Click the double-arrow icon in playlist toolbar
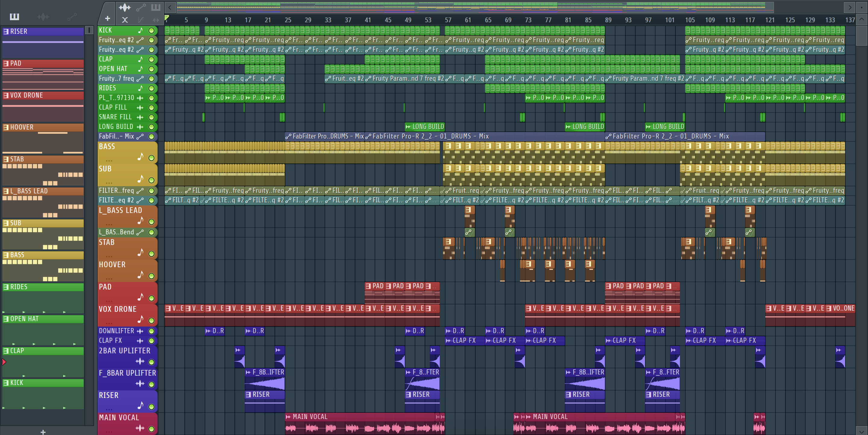 coord(156,20)
